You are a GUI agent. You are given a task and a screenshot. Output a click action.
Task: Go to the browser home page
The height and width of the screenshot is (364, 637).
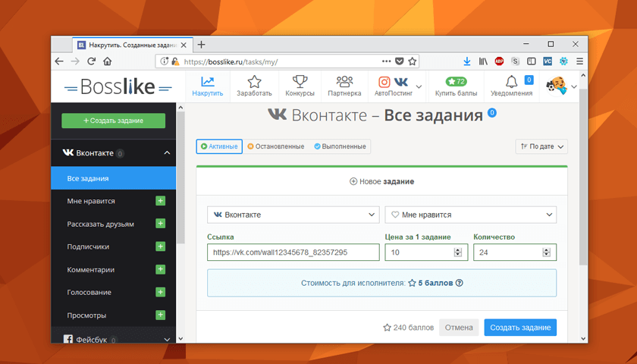[x=107, y=61]
